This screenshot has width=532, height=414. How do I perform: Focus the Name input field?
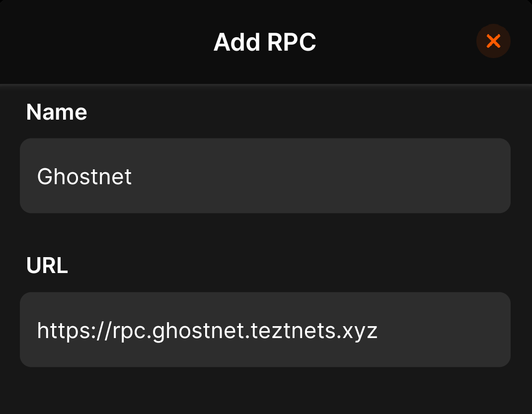click(265, 176)
